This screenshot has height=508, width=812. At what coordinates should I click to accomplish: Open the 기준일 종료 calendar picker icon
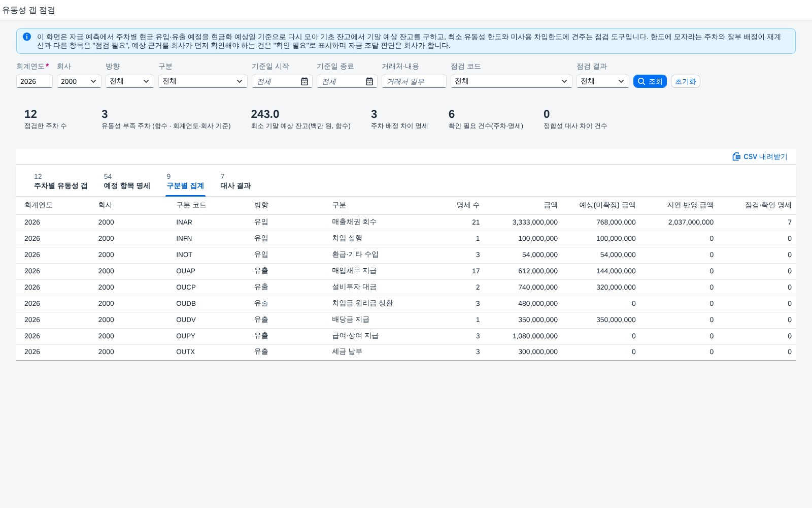(369, 81)
